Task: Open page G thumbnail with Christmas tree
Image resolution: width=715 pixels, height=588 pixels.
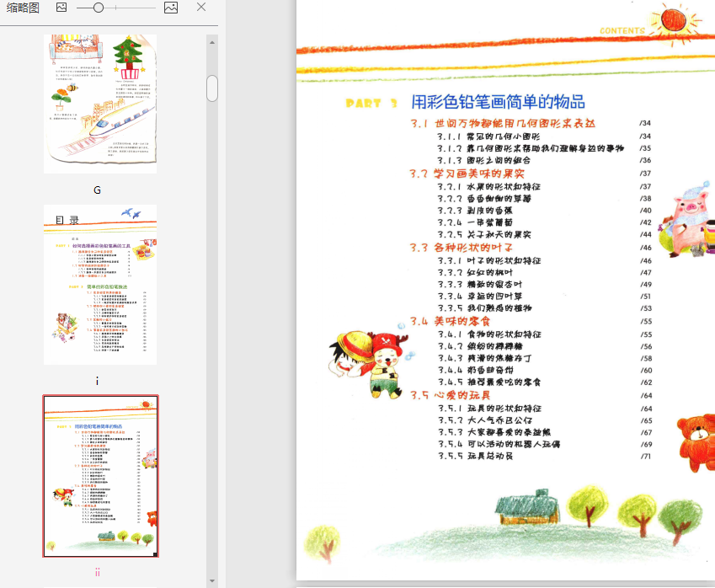Action: (100, 104)
